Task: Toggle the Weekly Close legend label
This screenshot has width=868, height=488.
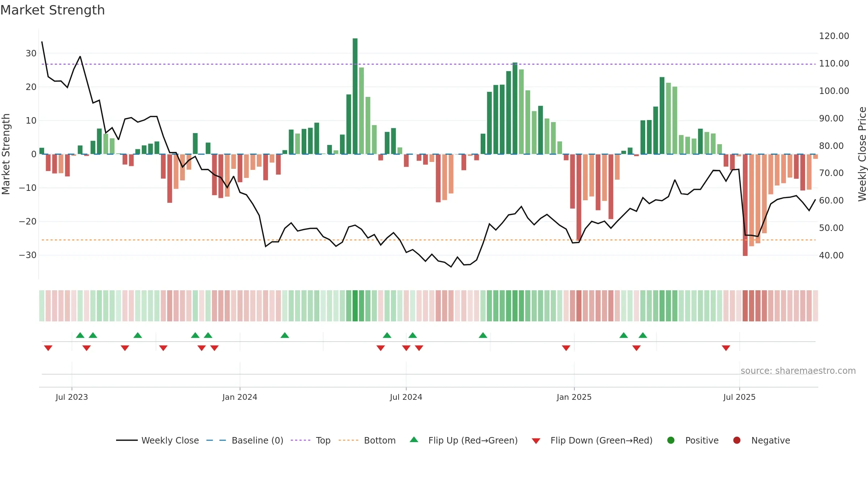Action: coord(170,440)
